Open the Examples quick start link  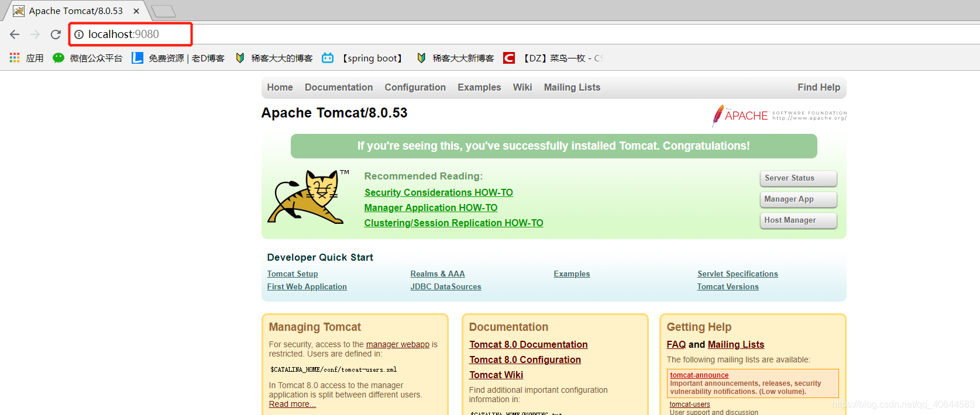[x=572, y=274]
